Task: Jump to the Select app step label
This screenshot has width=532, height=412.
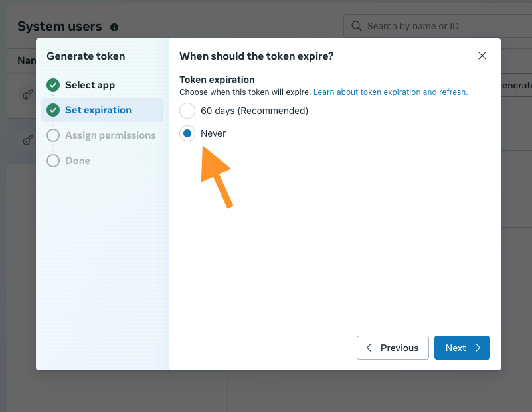Action: tap(90, 85)
